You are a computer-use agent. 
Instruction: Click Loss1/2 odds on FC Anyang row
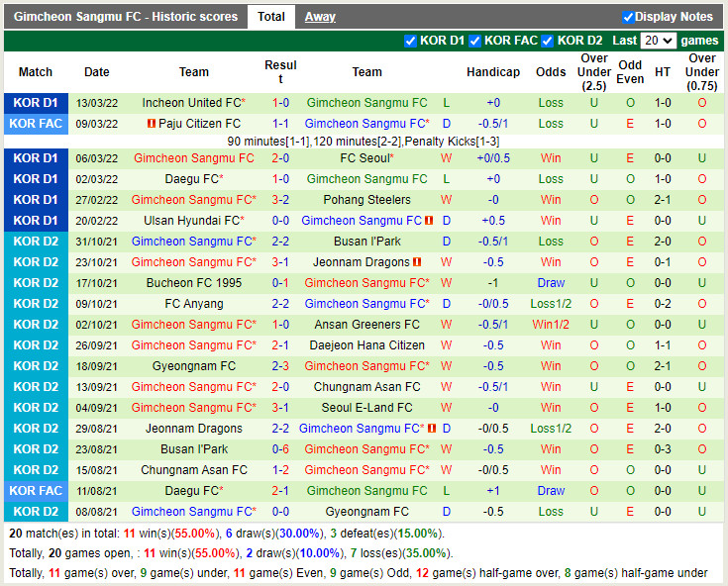tap(551, 304)
